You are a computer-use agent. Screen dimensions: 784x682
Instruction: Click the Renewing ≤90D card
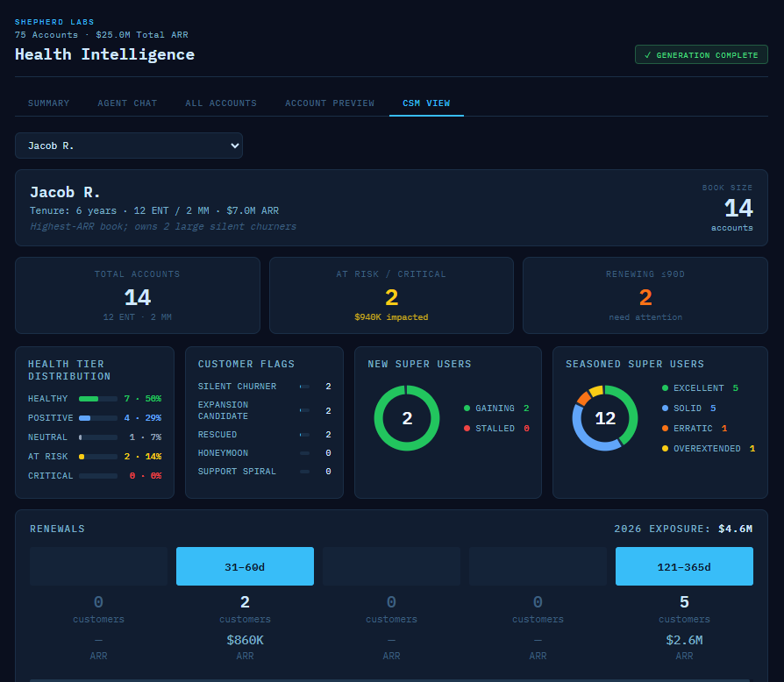tap(645, 295)
